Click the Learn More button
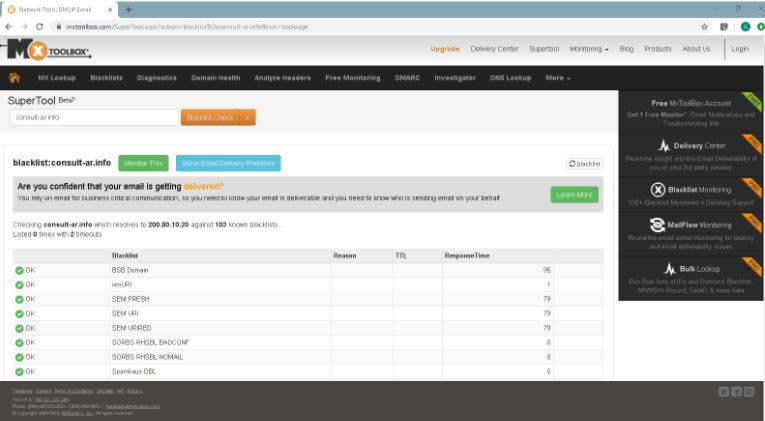The height and width of the screenshot is (421, 765). click(x=574, y=194)
